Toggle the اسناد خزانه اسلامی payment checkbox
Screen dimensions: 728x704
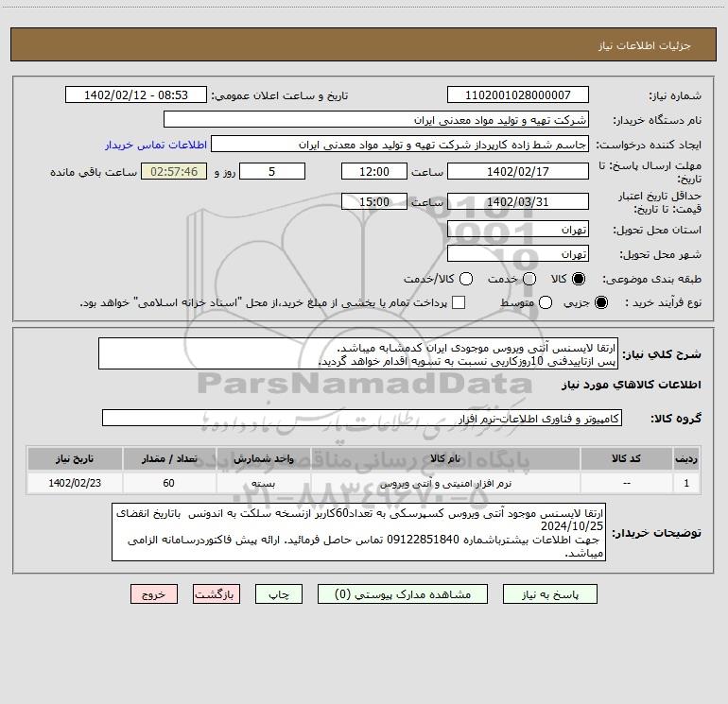459,302
